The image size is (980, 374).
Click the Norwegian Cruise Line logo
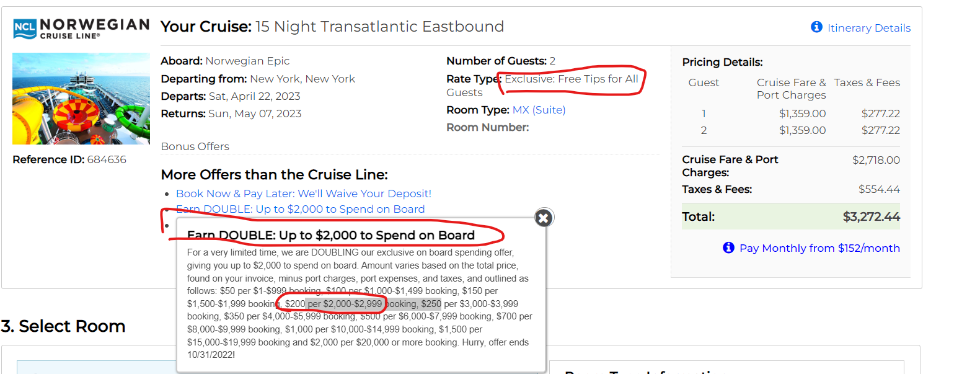pos(81,28)
